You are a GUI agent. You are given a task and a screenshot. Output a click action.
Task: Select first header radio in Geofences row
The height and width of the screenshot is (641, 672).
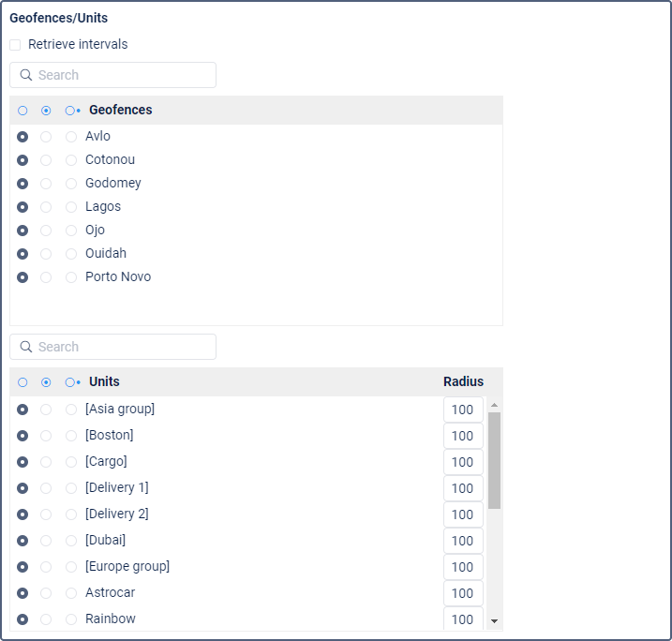[x=22, y=111]
